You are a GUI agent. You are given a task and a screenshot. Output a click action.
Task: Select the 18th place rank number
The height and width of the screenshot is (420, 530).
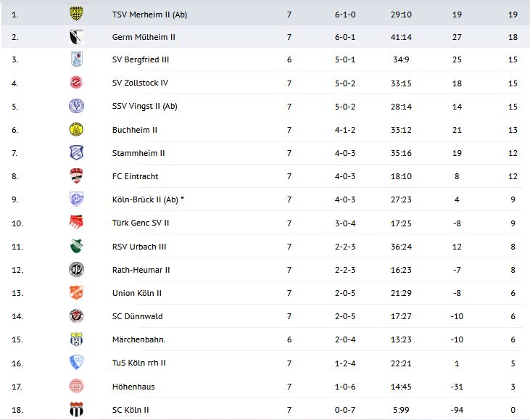coord(18,410)
